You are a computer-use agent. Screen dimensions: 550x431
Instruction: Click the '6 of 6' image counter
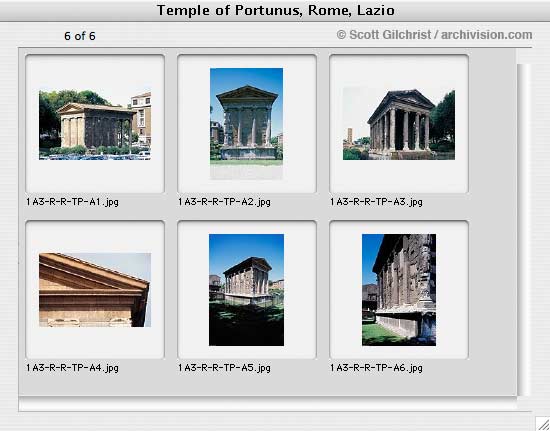pos(80,36)
